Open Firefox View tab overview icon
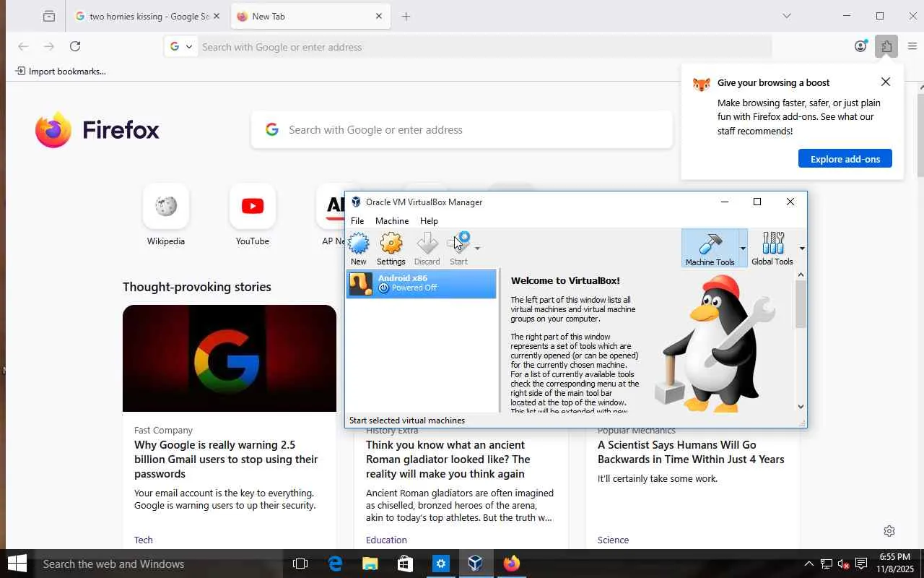This screenshot has height=578, width=924. pos(49,16)
